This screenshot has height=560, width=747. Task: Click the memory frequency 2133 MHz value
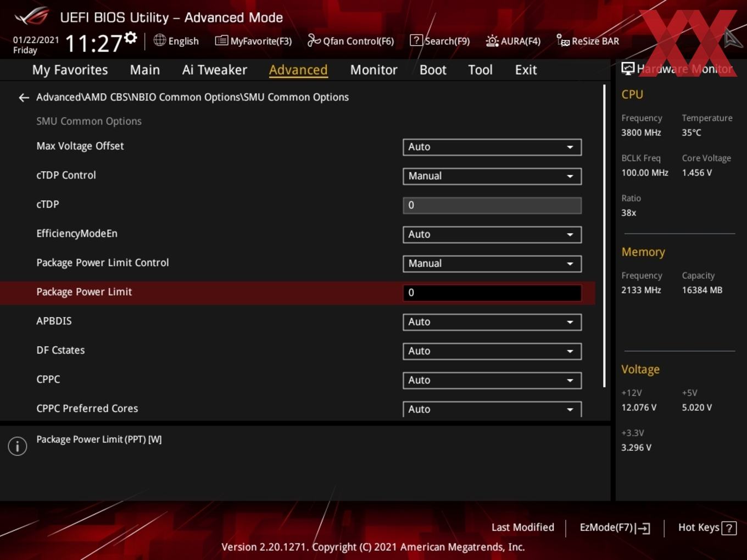[641, 290]
